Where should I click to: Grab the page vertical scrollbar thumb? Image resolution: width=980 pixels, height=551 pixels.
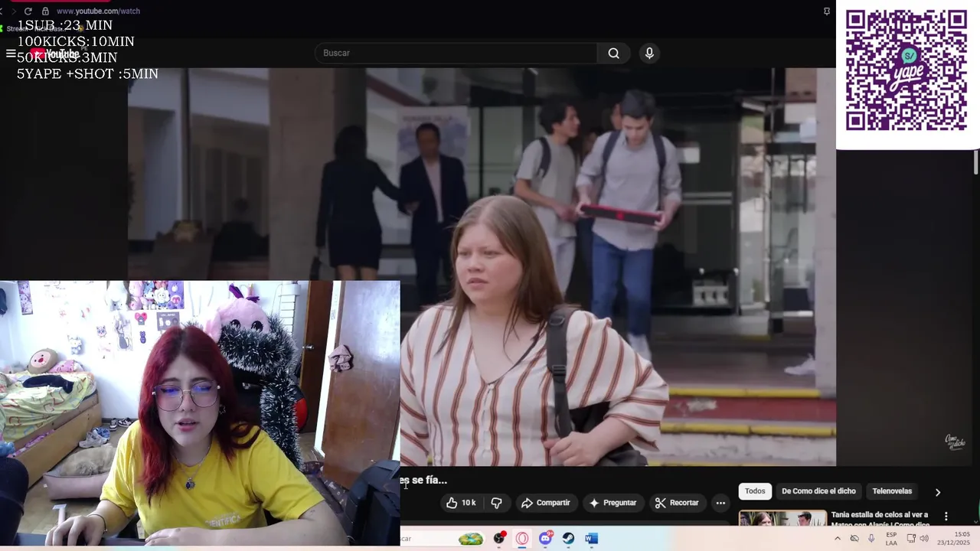click(x=975, y=162)
